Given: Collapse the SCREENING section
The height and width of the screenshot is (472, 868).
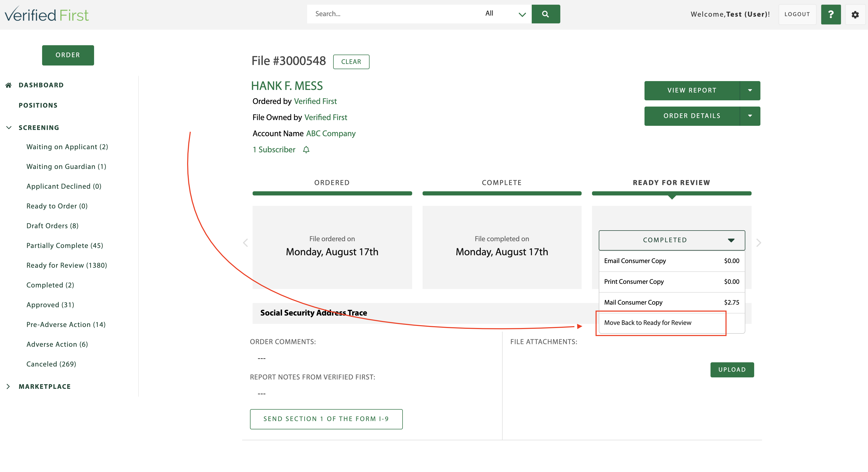Looking at the screenshot, I should [8, 127].
